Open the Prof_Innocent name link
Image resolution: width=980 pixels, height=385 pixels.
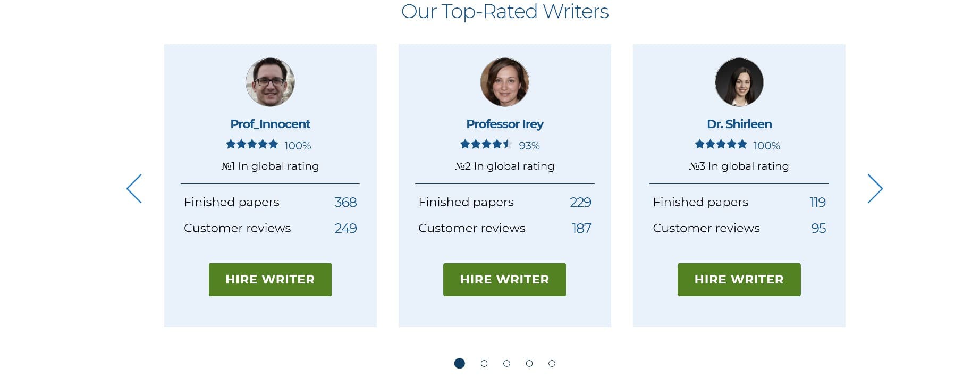coord(270,124)
